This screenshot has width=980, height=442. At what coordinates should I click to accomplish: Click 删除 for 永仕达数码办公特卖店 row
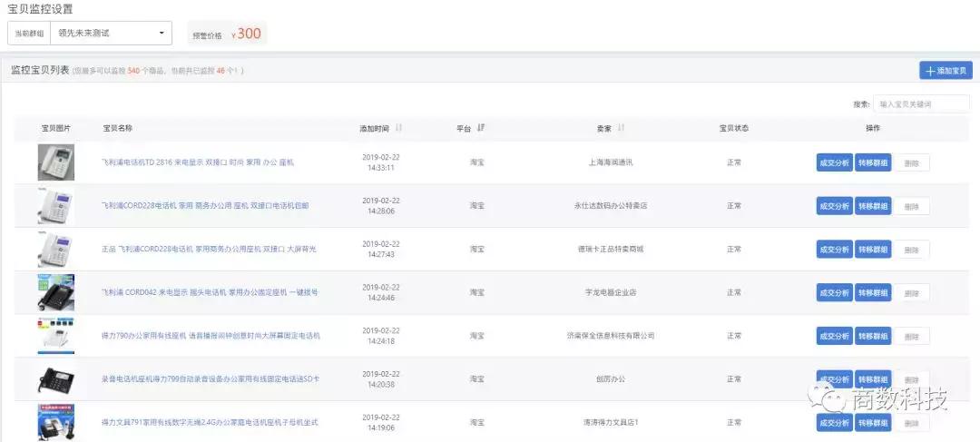click(x=912, y=206)
